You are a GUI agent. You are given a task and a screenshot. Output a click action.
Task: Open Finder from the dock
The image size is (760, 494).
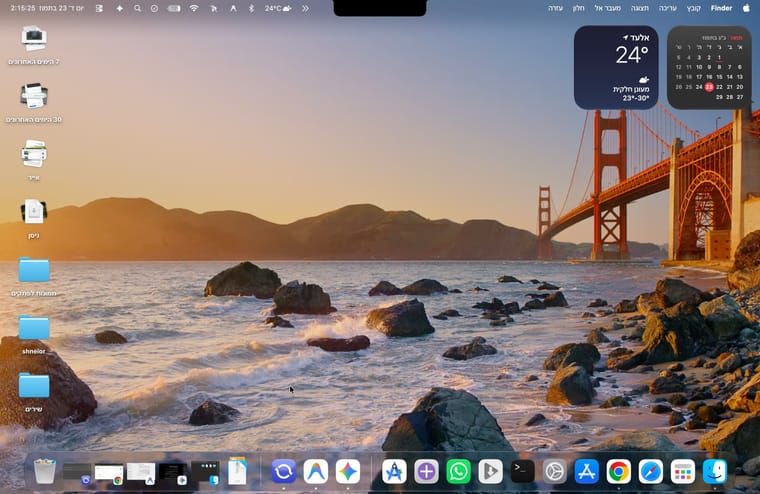point(715,471)
